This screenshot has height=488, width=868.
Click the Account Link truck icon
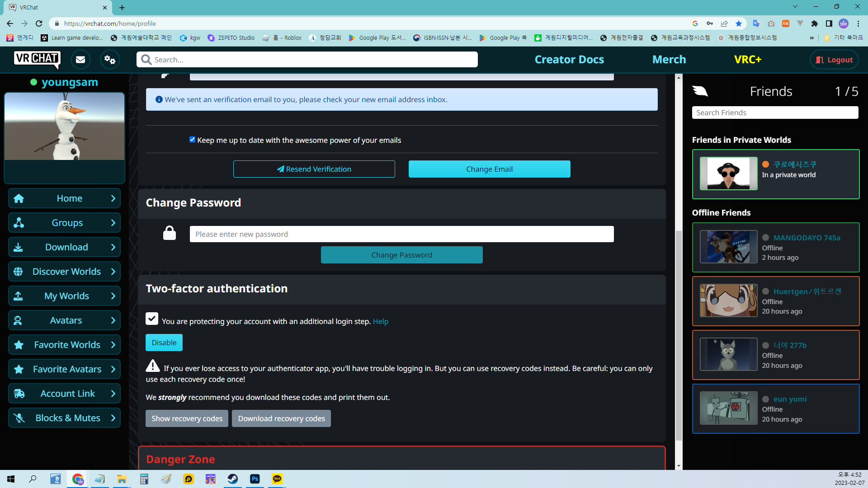tap(19, 394)
